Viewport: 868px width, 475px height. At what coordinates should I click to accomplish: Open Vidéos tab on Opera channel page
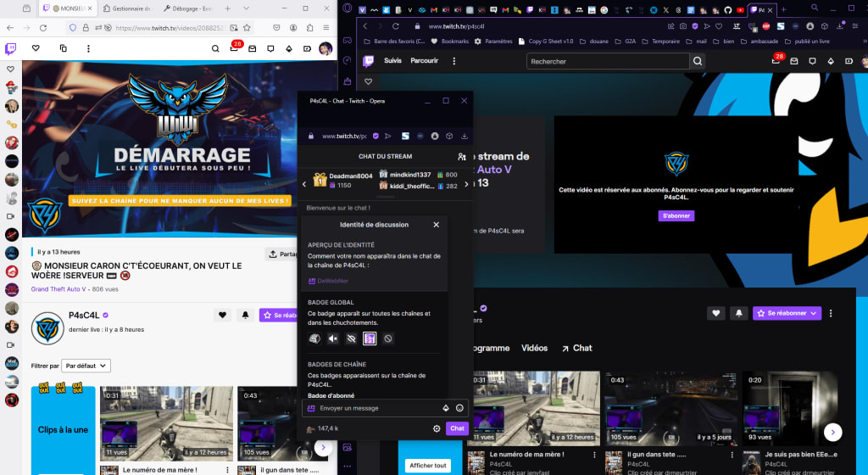click(x=534, y=349)
